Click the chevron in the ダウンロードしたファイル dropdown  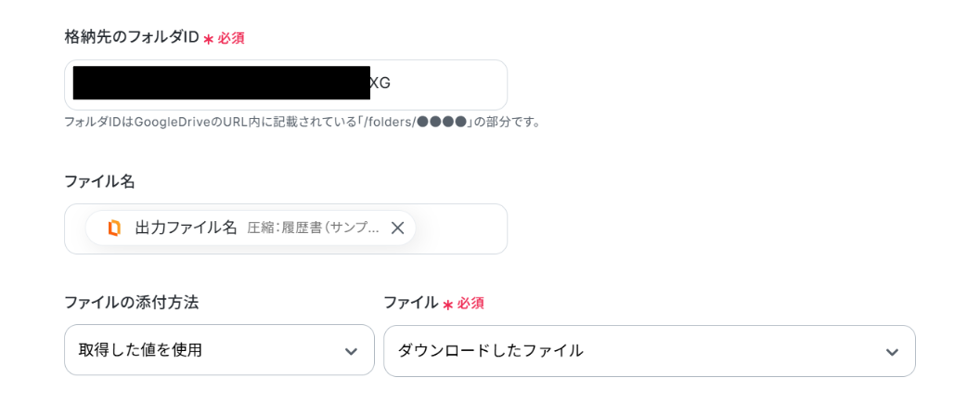[892, 352]
